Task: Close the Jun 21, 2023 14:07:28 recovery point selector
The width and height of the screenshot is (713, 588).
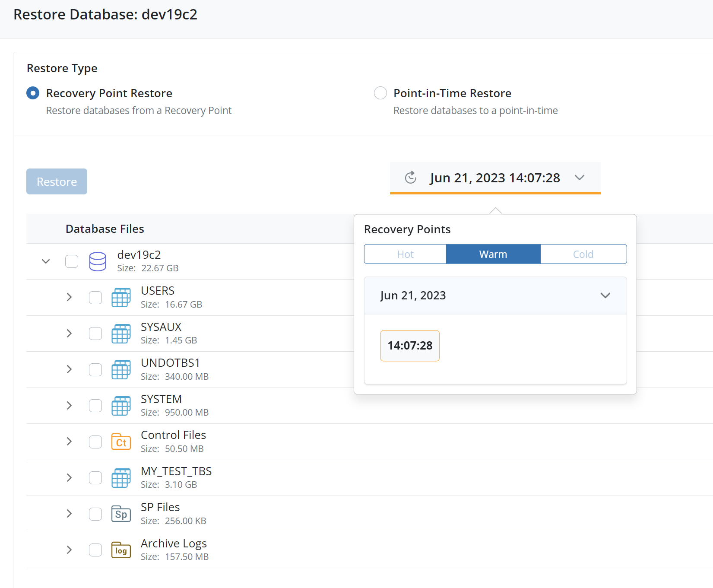Action: (x=580, y=178)
